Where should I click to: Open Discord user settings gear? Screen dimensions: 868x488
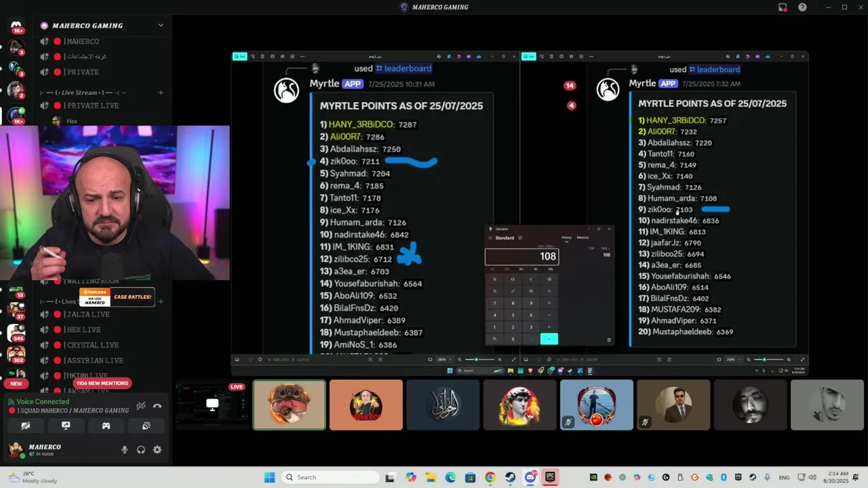[157, 450]
